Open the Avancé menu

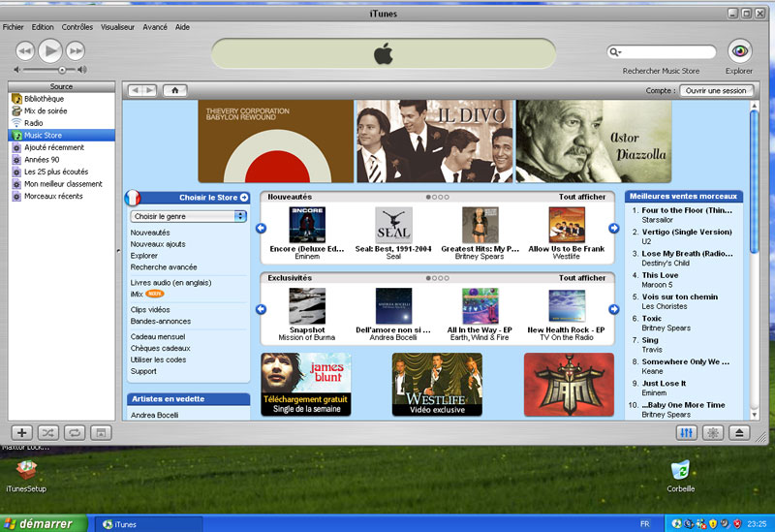155,27
